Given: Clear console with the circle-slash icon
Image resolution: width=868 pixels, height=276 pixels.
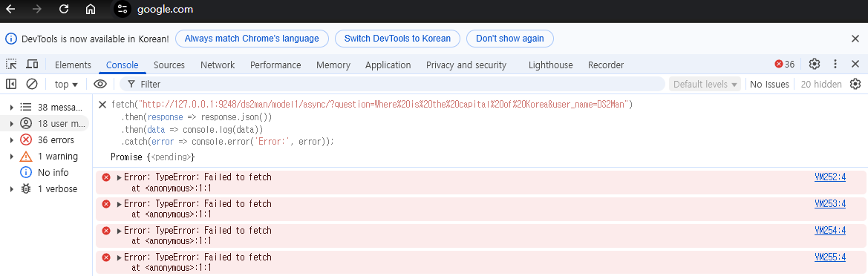Looking at the screenshot, I should pos(31,84).
